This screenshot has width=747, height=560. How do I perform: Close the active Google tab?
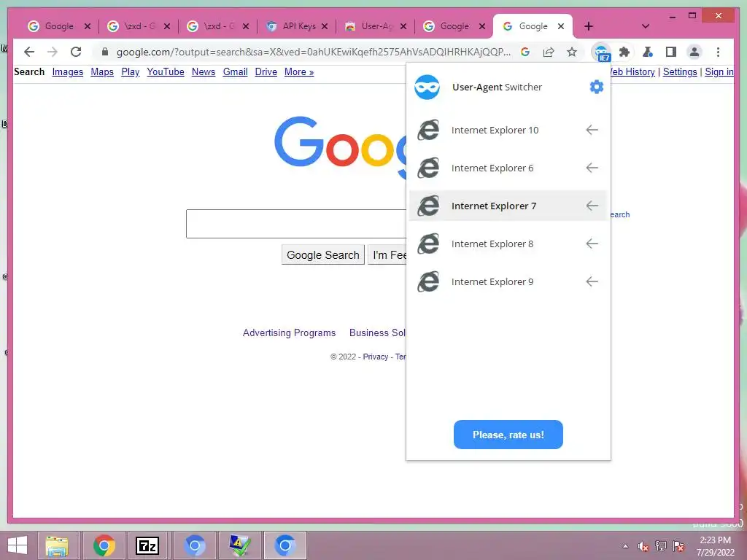tap(561, 26)
